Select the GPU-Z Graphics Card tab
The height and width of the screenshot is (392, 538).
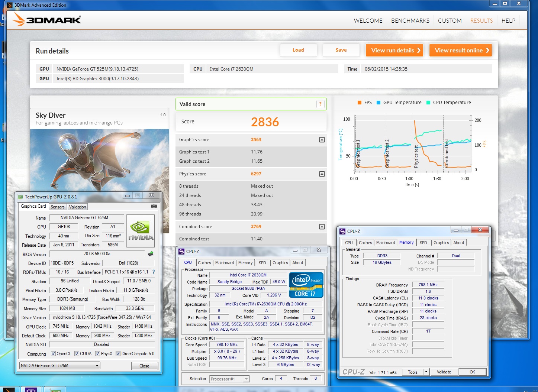33,206
